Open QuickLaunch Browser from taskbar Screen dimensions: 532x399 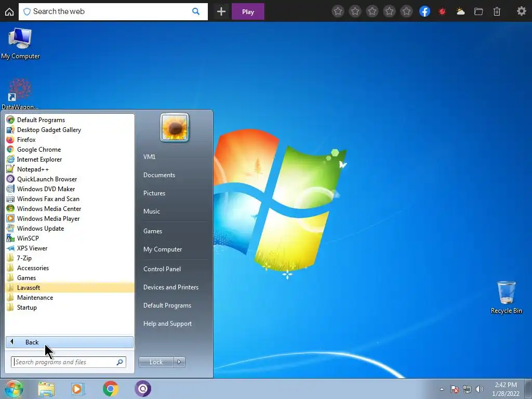(143, 389)
